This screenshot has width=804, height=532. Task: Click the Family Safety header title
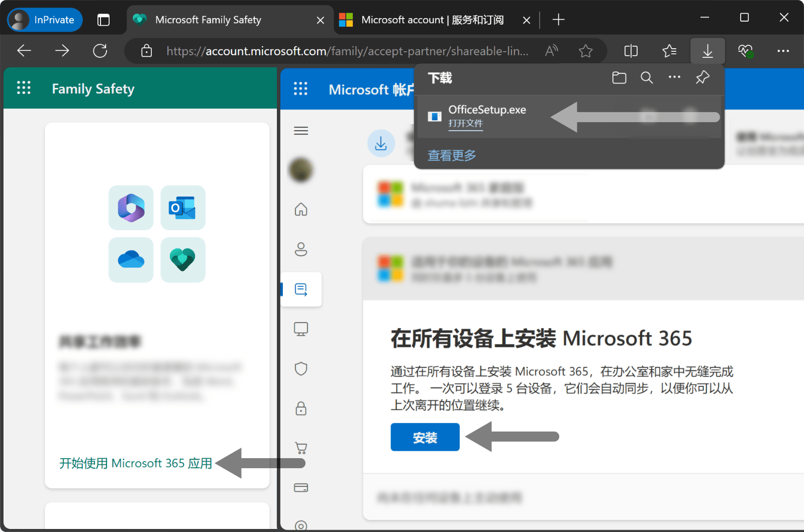coord(93,89)
